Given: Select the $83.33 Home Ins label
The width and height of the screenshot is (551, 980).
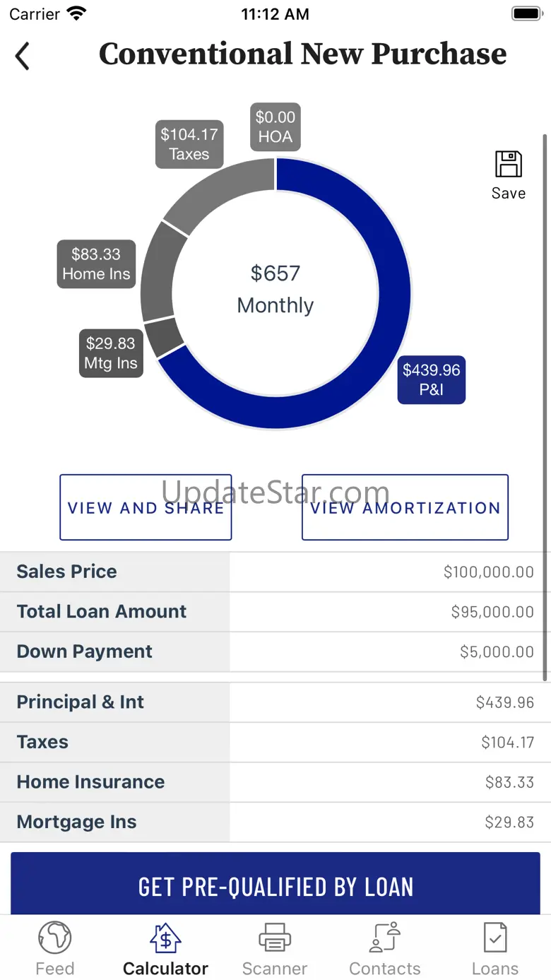Looking at the screenshot, I should coord(96,264).
